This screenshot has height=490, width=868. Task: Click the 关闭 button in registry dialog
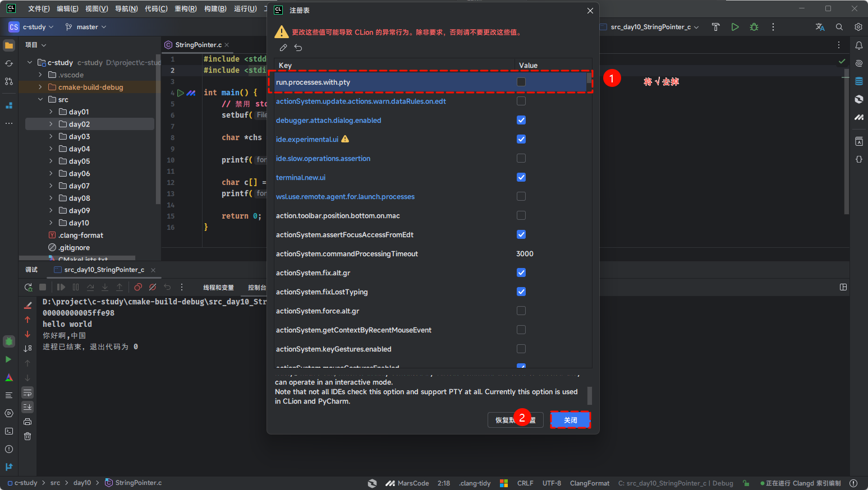point(570,420)
